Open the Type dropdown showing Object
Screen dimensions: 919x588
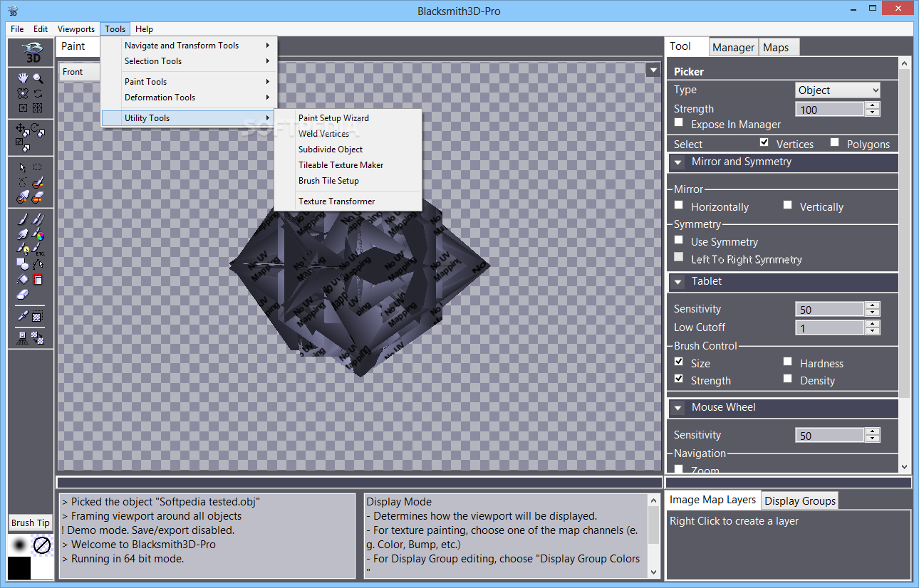pos(838,90)
